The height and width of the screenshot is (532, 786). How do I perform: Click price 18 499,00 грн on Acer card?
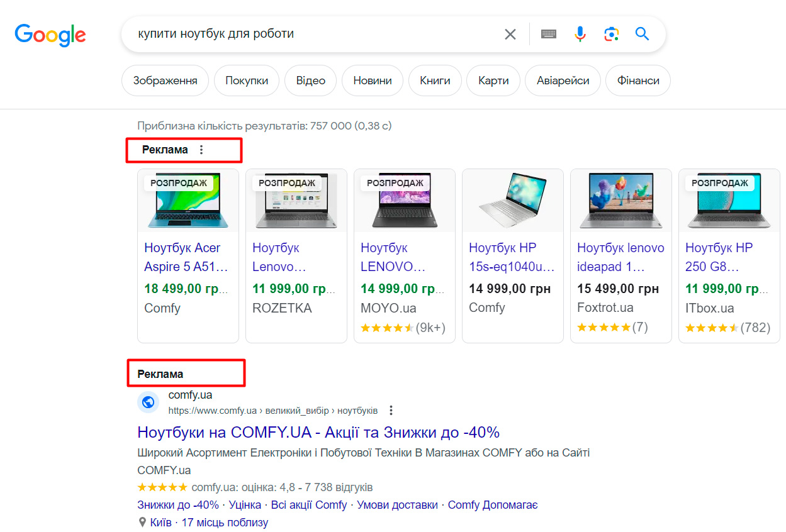tap(186, 289)
